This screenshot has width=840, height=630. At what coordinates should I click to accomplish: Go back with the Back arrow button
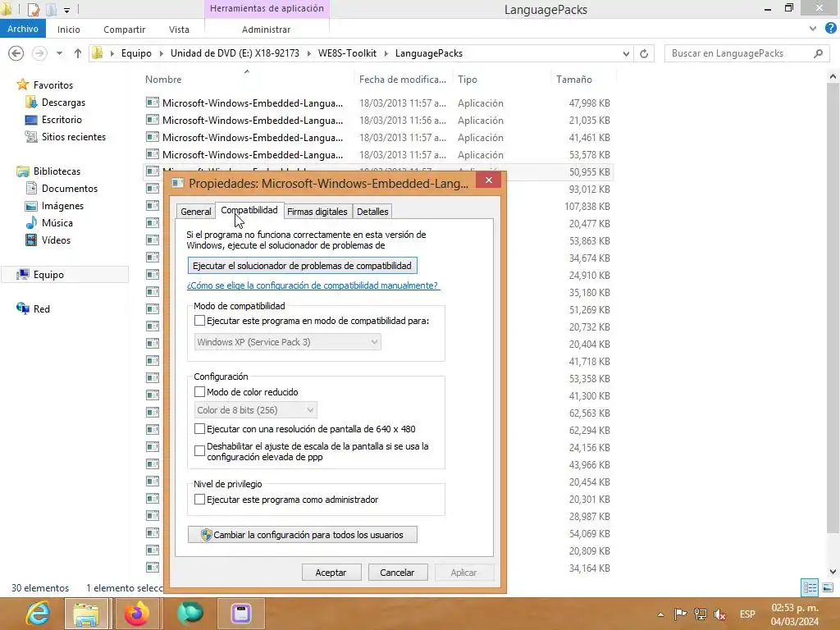(x=16, y=53)
